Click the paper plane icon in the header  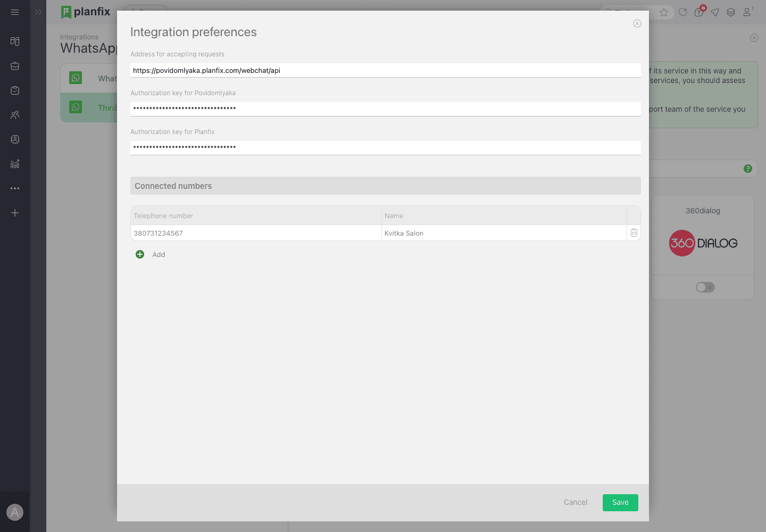point(715,12)
